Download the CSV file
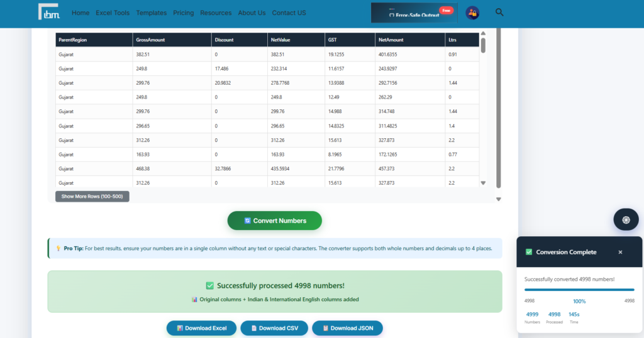This screenshot has height=338, width=644. [274, 328]
